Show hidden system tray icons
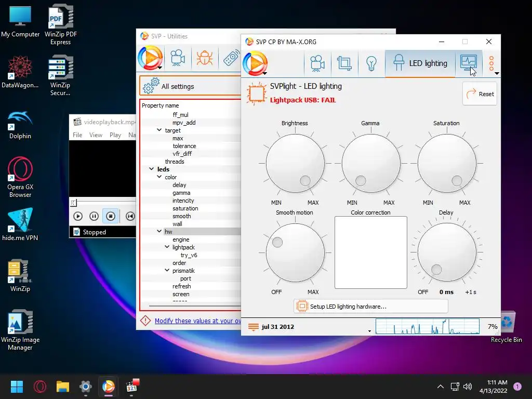532x399 pixels. 441,387
